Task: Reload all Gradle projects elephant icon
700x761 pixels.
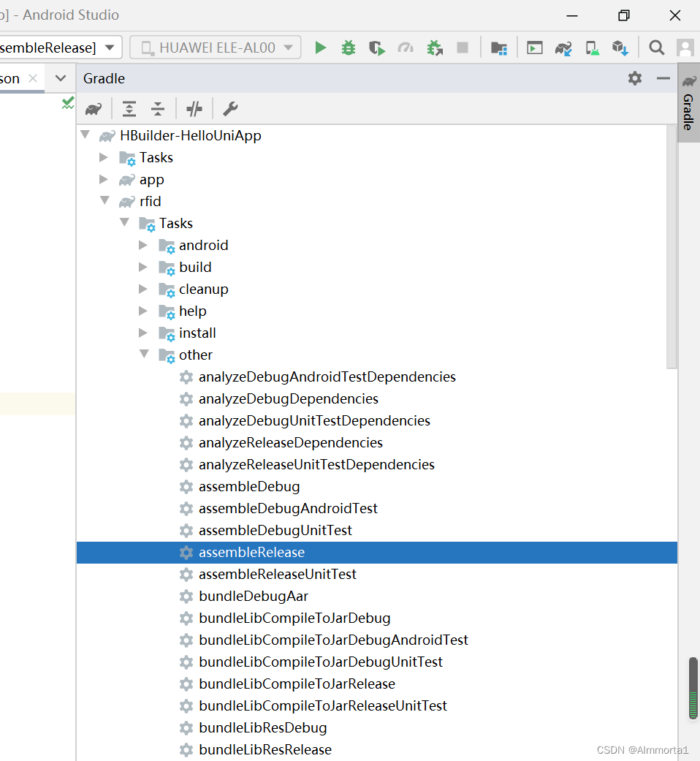Action: tap(94, 109)
